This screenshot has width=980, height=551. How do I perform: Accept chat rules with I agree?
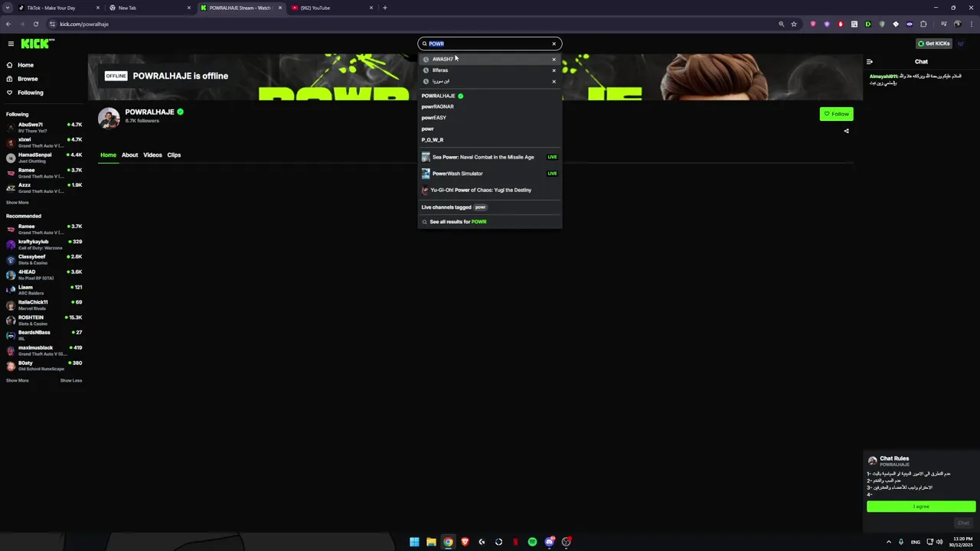pos(921,507)
